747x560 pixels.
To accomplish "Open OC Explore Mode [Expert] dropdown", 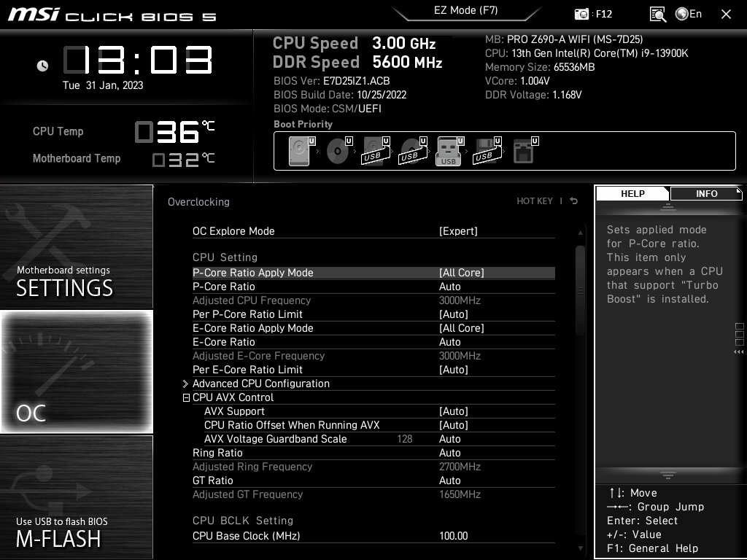I will 373,231.
